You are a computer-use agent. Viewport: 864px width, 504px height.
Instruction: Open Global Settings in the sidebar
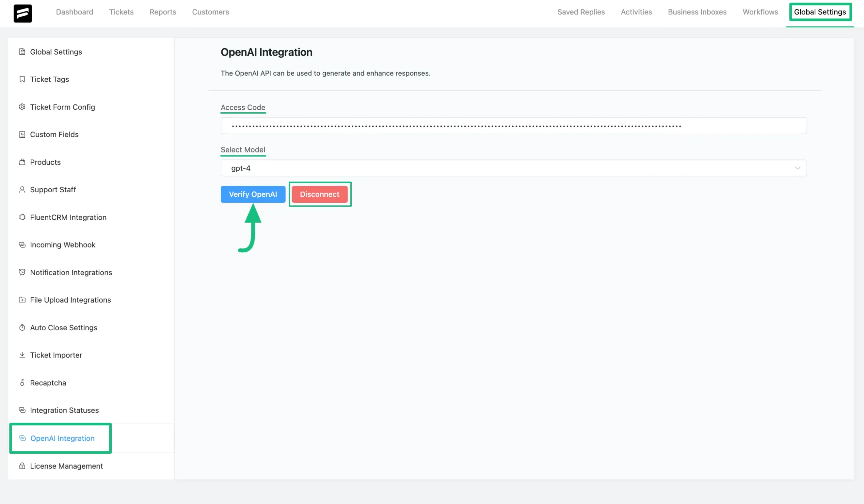point(91,52)
